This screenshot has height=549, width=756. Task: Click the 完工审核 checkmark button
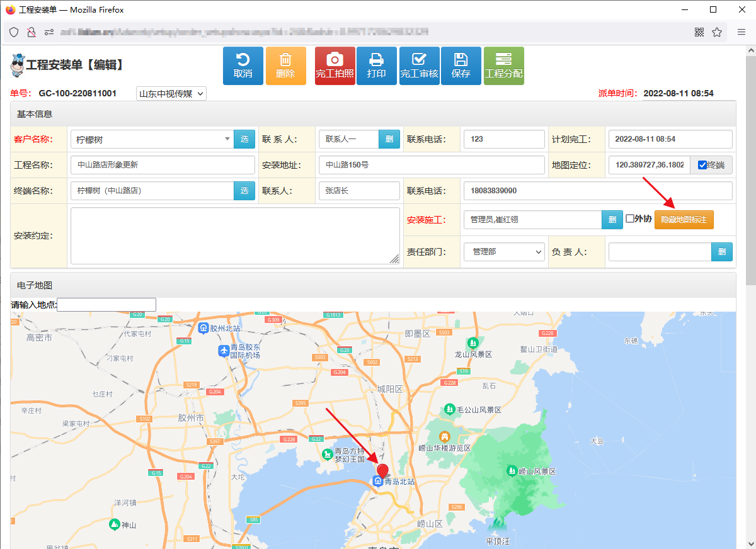click(419, 65)
